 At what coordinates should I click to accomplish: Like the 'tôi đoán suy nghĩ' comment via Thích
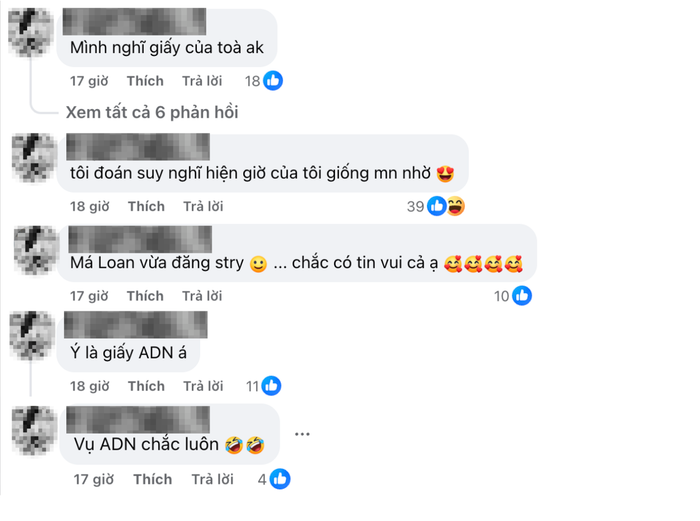(146, 206)
